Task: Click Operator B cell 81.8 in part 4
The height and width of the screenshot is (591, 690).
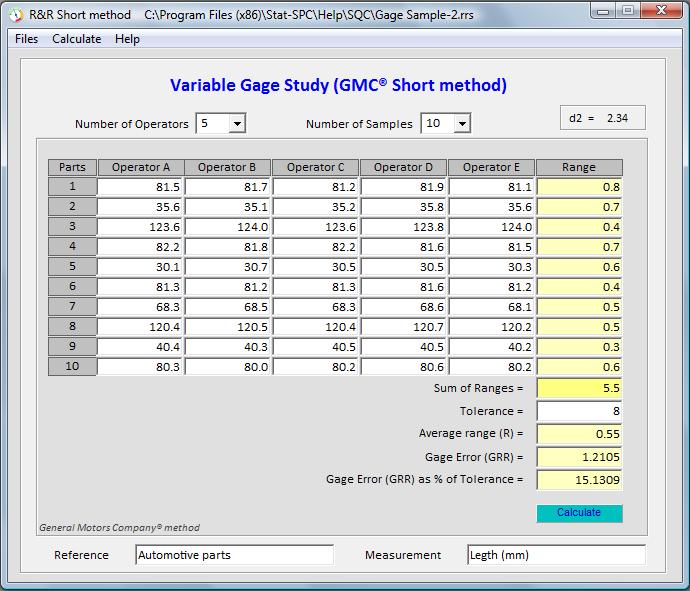Action: click(228, 247)
